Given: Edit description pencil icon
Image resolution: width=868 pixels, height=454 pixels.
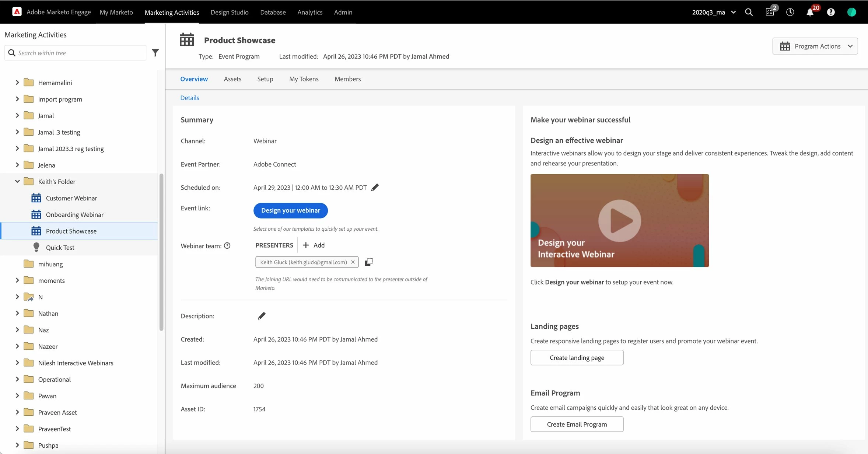Looking at the screenshot, I should (262, 316).
